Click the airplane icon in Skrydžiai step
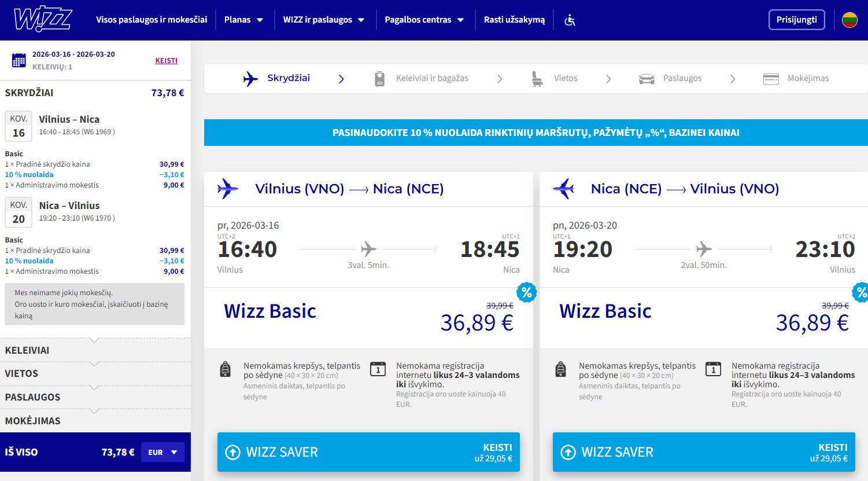The width and height of the screenshot is (868, 481). tap(250, 79)
